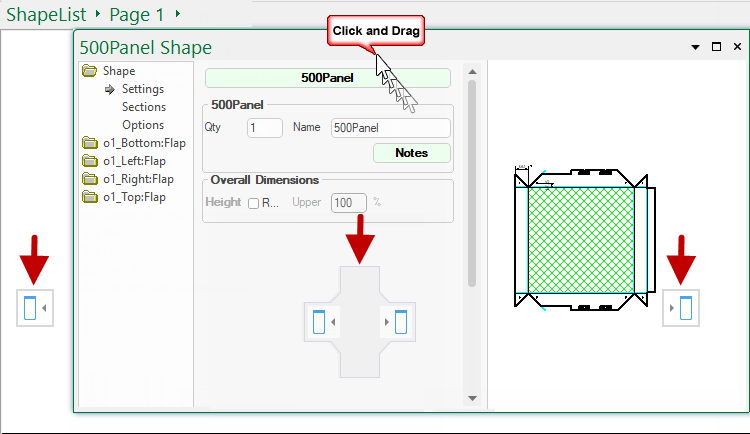Click the Qty input field

(265, 128)
